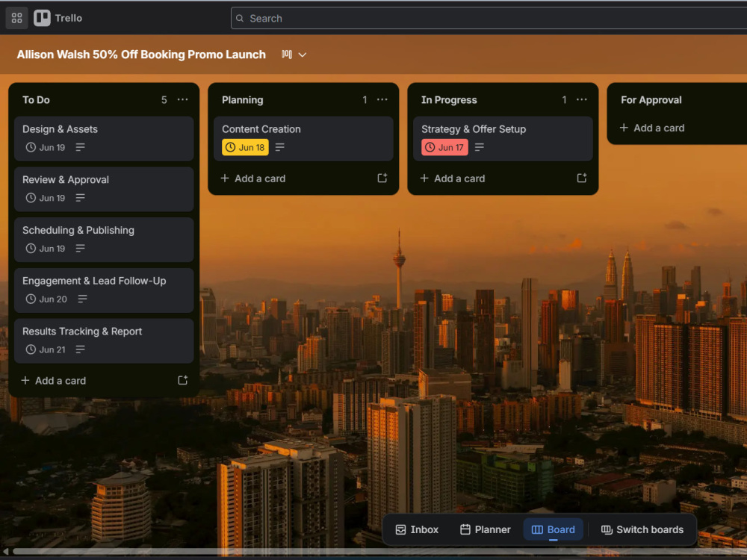This screenshot has height=560, width=747.
Task: Click clock icon on Design & Assets card
Action: [31, 147]
